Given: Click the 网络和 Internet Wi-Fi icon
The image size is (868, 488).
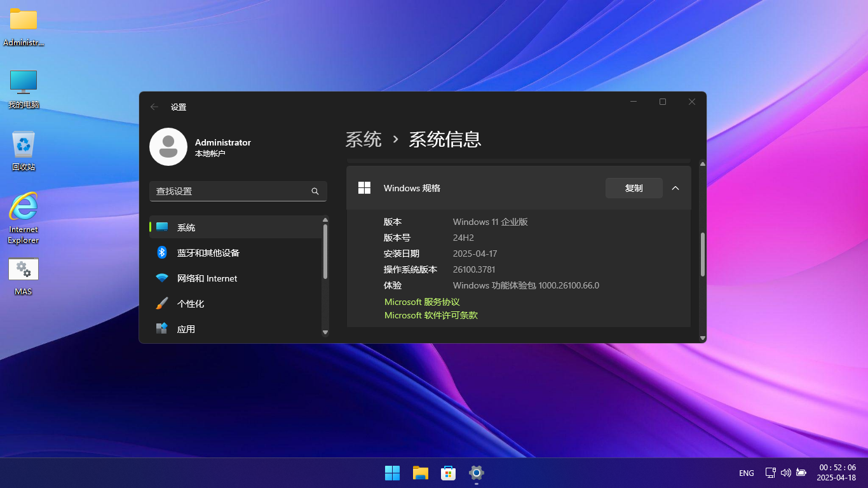Looking at the screenshot, I should 162,278.
